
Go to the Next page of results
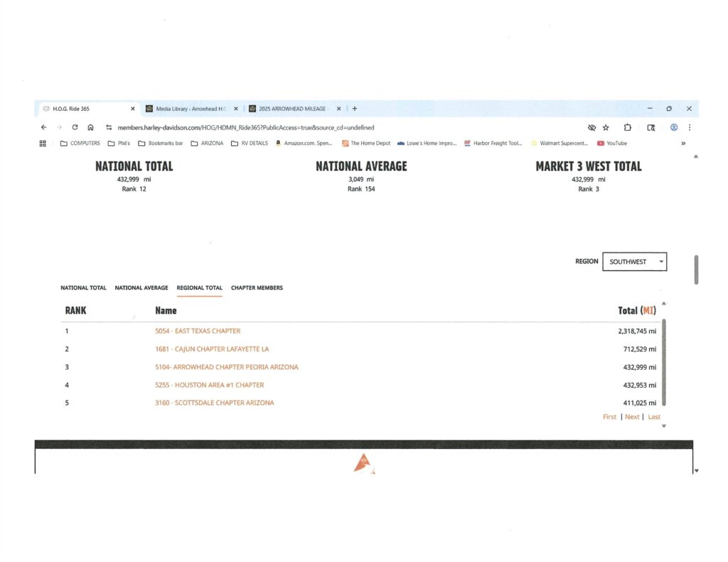tap(632, 417)
